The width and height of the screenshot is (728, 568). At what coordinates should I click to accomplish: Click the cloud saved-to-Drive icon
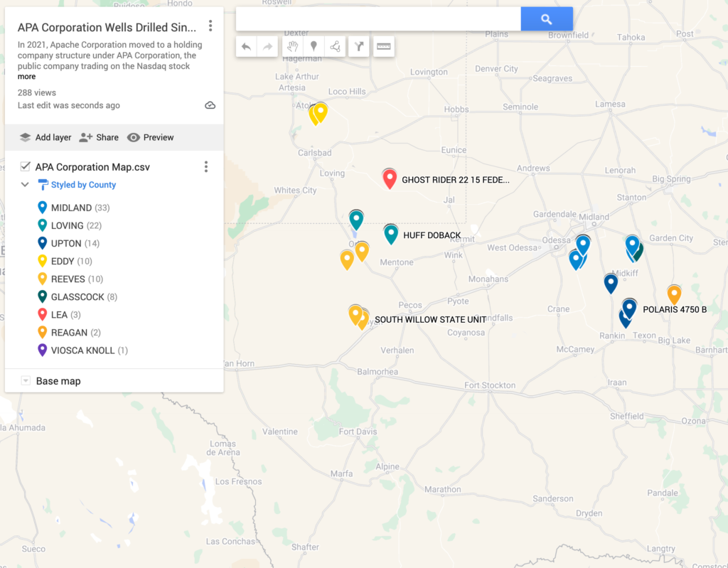(x=210, y=105)
